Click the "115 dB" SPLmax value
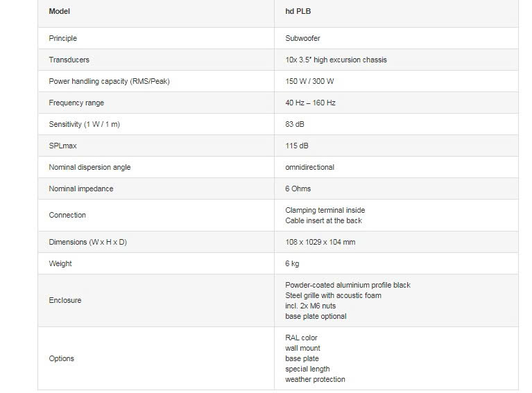532x393 pixels. (x=297, y=146)
